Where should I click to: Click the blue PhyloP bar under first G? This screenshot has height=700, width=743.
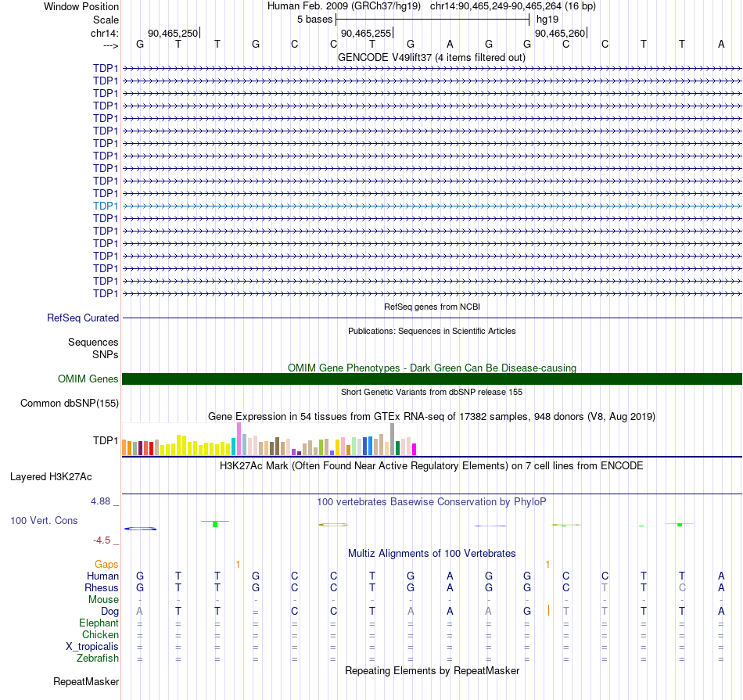click(140, 529)
